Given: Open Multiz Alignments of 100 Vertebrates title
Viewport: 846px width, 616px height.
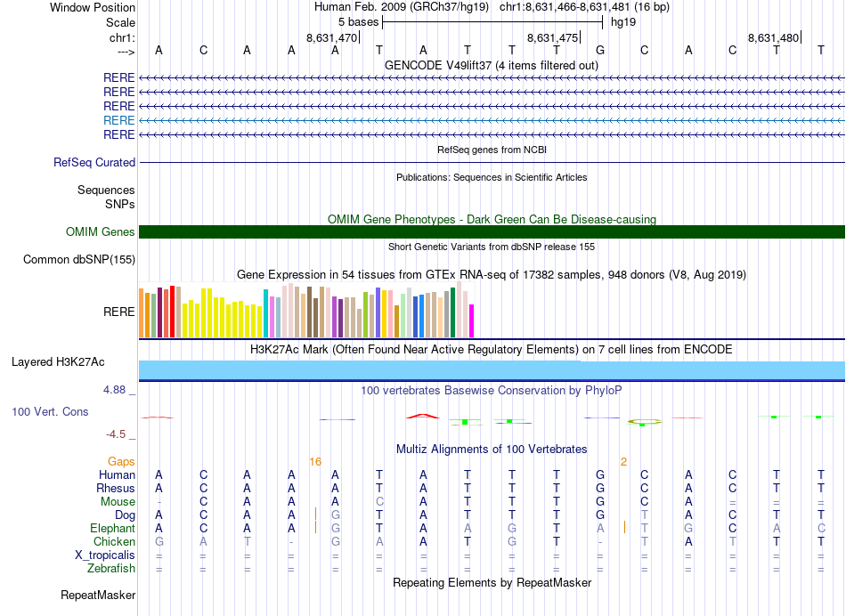Looking at the screenshot, I should tap(492, 449).
